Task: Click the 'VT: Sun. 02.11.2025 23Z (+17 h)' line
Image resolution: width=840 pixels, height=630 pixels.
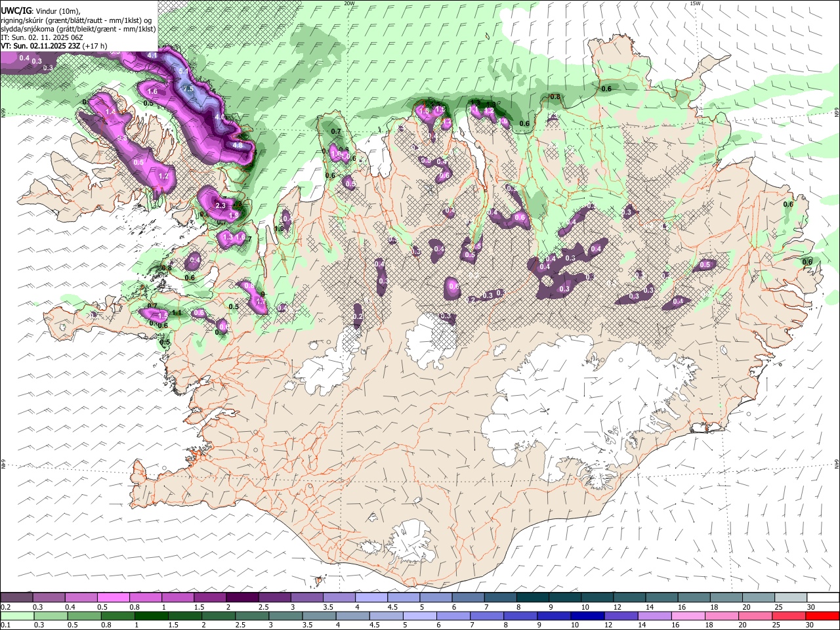Action: (x=54, y=46)
